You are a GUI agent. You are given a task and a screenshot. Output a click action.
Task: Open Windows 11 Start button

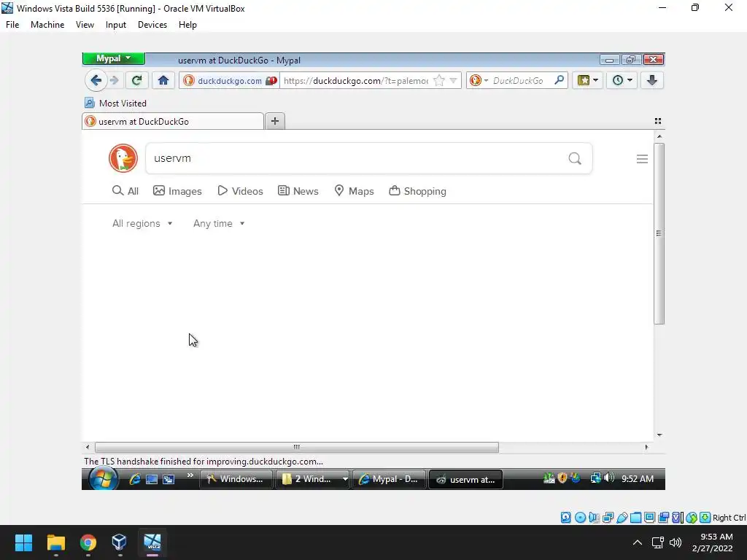(23, 542)
